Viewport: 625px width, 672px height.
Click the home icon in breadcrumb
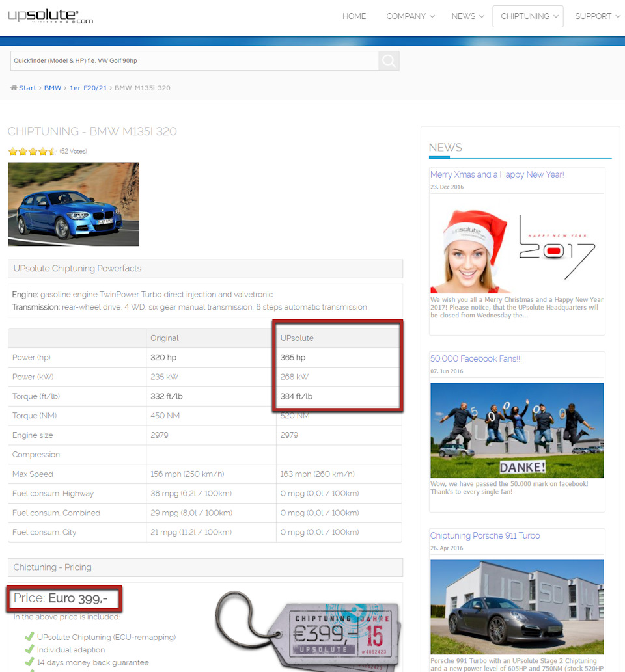click(x=14, y=87)
